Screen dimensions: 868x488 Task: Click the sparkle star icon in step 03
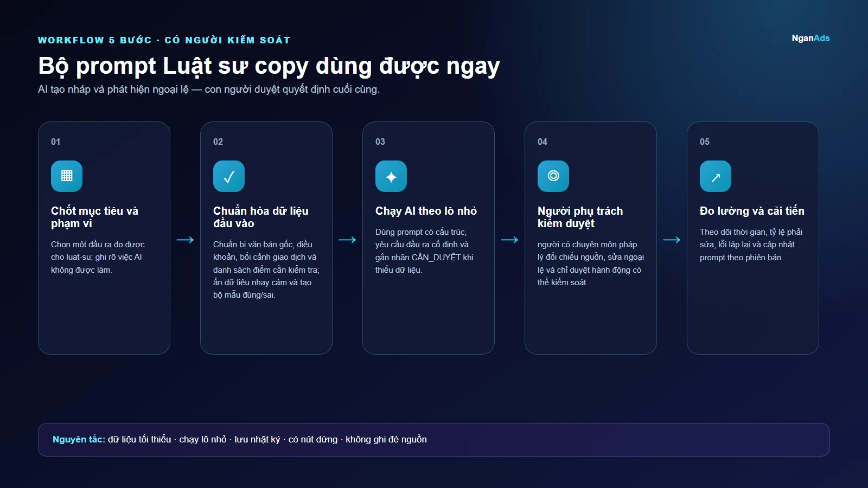pos(391,176)
